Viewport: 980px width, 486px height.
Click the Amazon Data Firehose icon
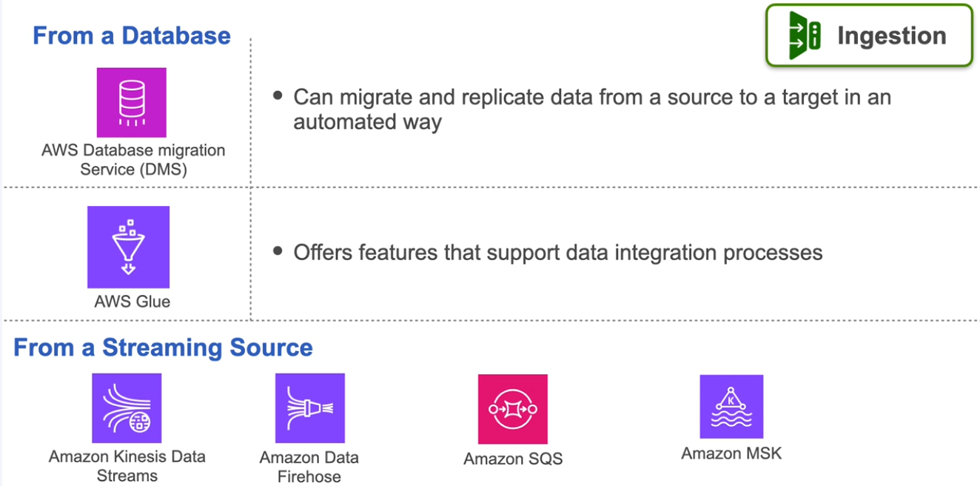pos(309,407)
